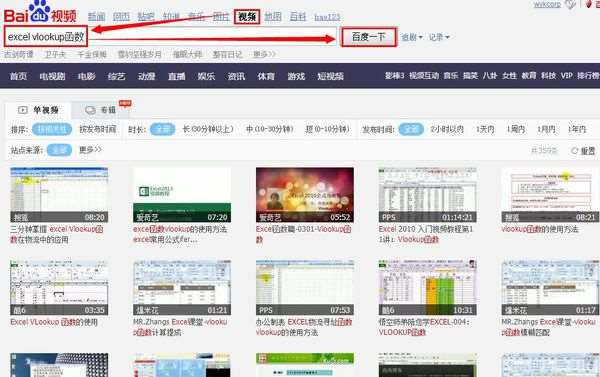The image size is (600, 377).
Task: Select the 单视频 tab
Action: tap(38, 110)
